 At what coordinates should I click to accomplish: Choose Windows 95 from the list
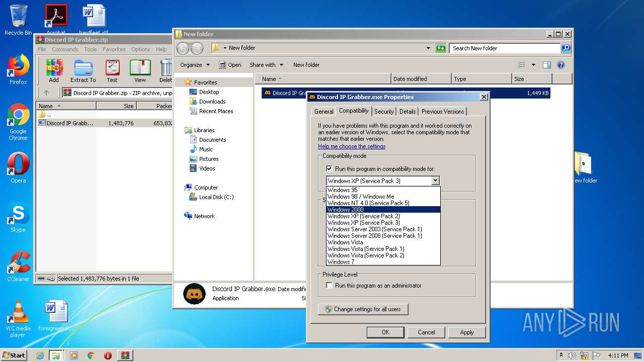click(383, 190)
